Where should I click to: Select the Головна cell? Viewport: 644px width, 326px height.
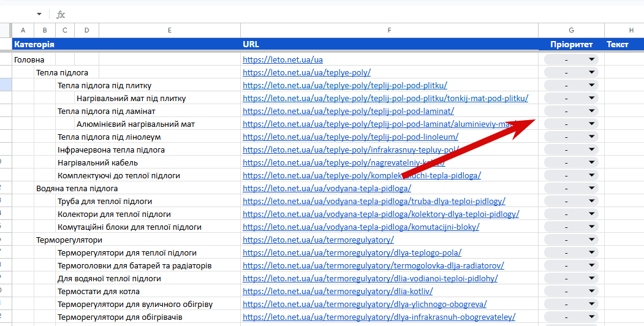pos(29,59)
